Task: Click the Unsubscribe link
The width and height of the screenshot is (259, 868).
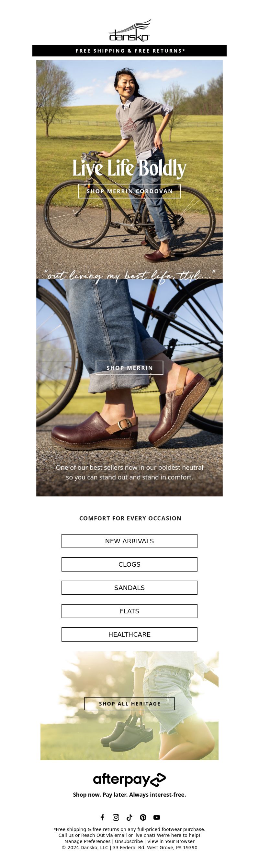Action: pyautogui.click(x=129, y=841)
